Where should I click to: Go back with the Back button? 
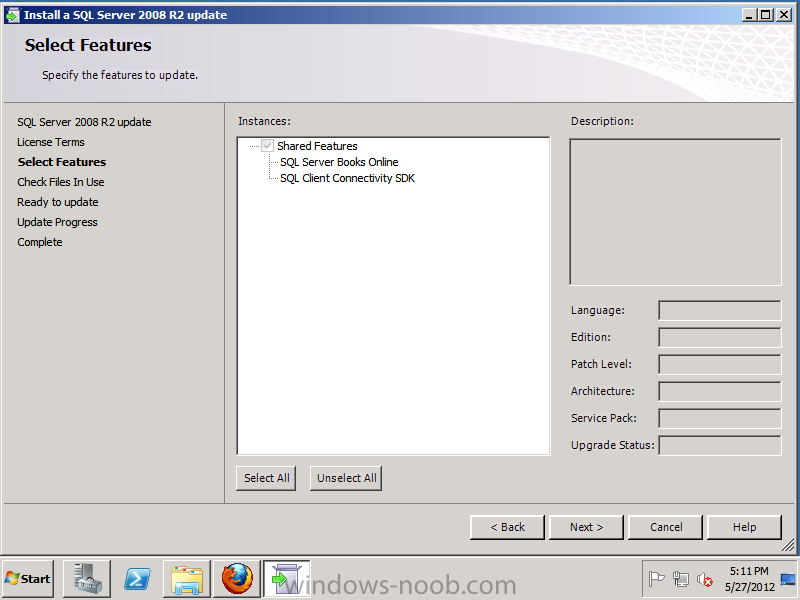coord(507,527)
